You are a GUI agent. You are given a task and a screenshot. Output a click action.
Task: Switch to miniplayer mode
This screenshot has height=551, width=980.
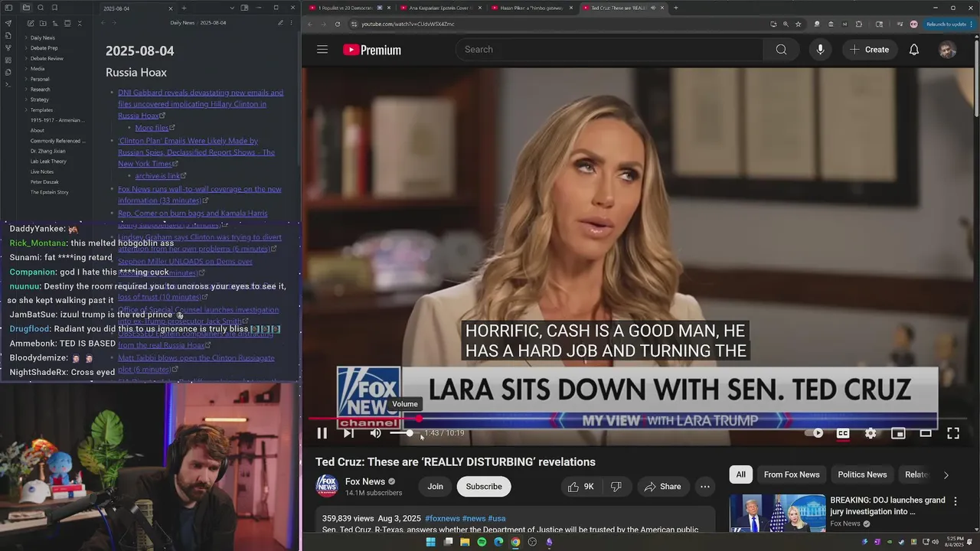tap(898, 433)
